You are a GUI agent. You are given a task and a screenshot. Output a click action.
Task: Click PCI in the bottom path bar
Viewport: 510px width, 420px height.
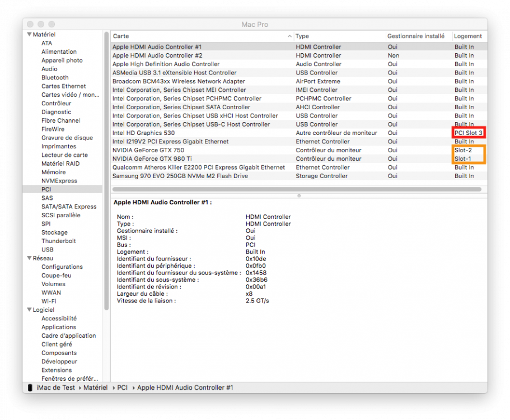click(x=122, y=388)
